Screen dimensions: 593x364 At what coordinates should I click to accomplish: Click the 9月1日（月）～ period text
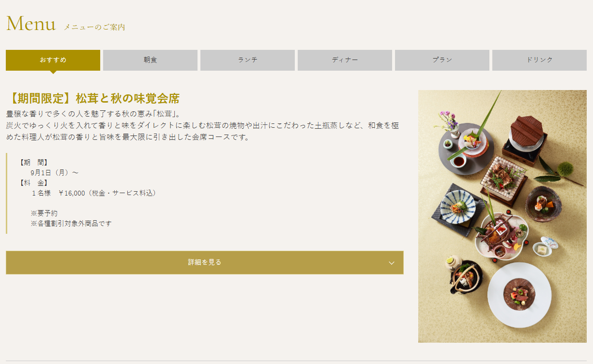(54, 172)
